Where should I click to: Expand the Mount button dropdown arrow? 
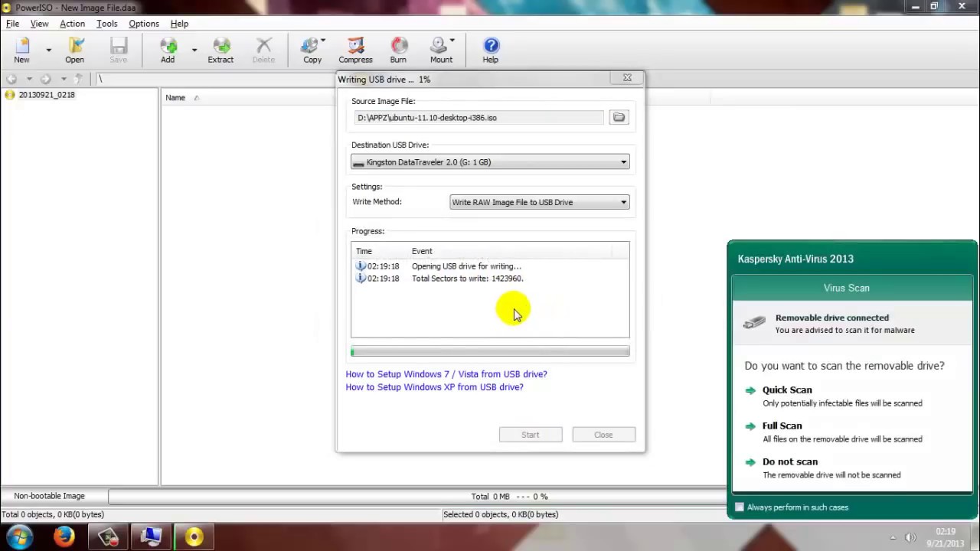pyautogui.click(x=452, y=41)
